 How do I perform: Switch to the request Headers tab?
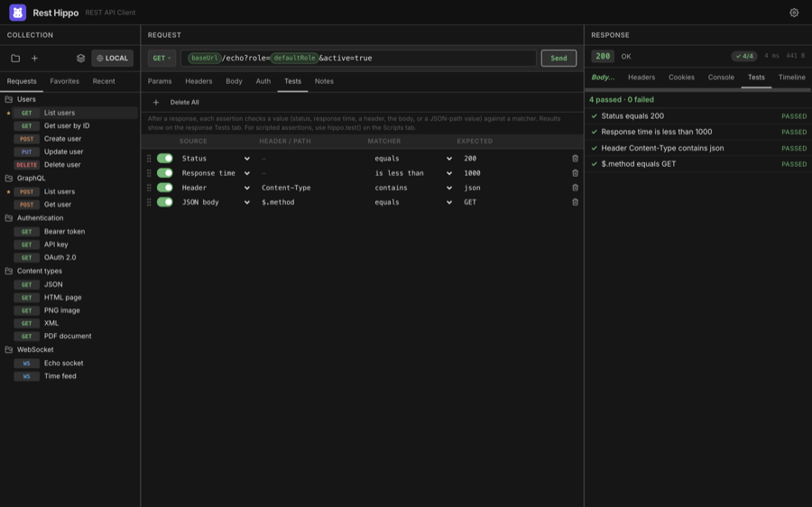(198, 81)
